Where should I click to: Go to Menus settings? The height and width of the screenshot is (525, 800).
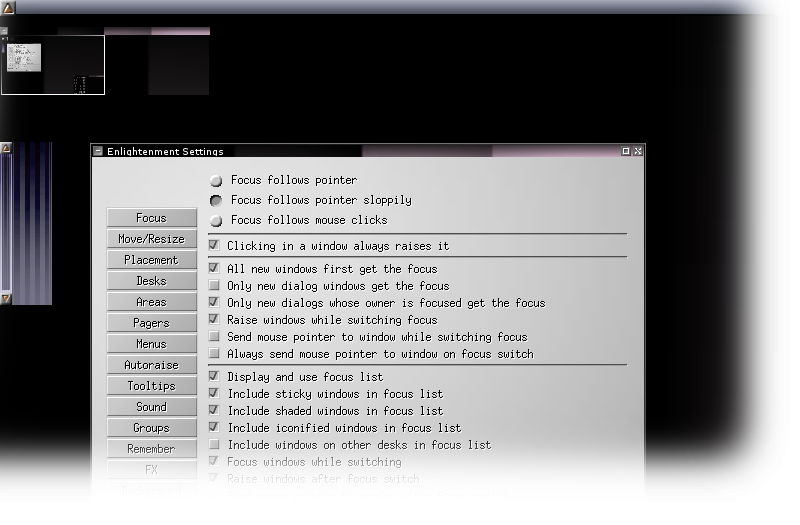click(x=152, y=344)
